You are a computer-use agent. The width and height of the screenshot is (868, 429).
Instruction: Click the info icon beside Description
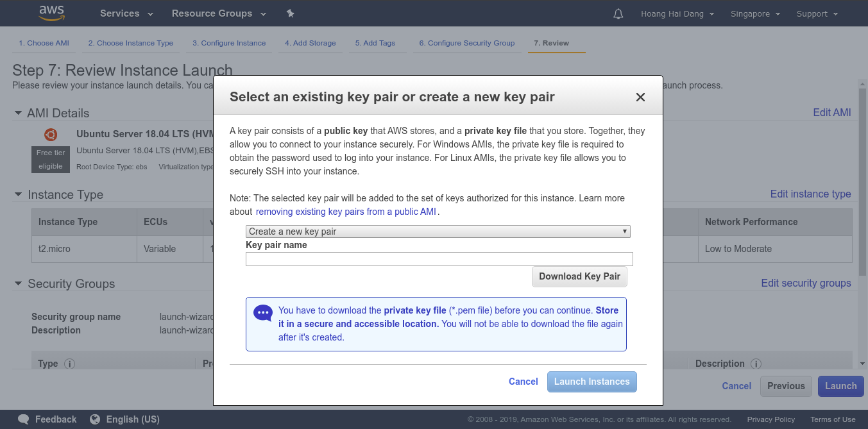pos(756,364)
